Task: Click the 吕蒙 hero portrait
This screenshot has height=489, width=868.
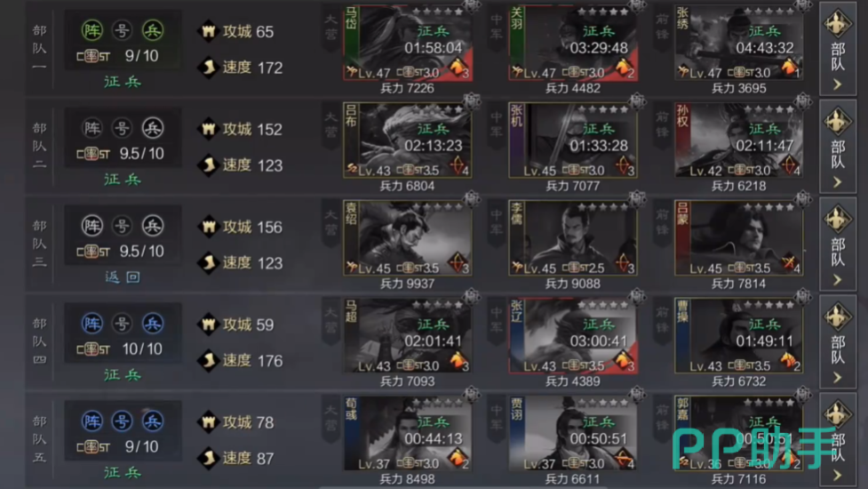Action: 739,238
